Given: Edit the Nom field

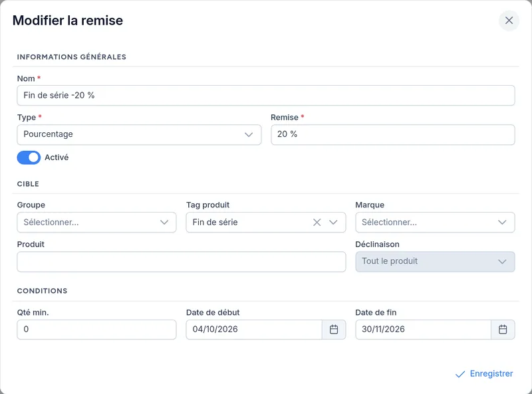Looking at the screenshot, I should pyautogui.click(x=266, y=95).
